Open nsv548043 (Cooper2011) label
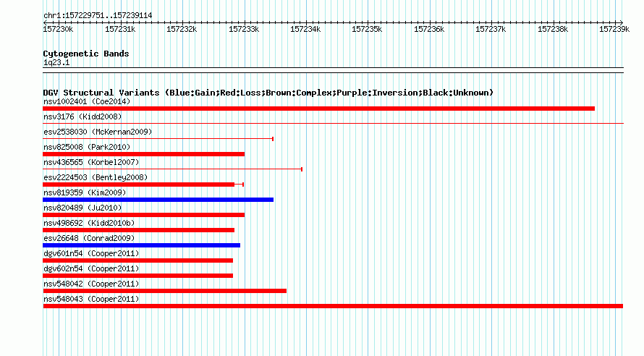The height and width of the screenshot is (356, 644). 91,299
